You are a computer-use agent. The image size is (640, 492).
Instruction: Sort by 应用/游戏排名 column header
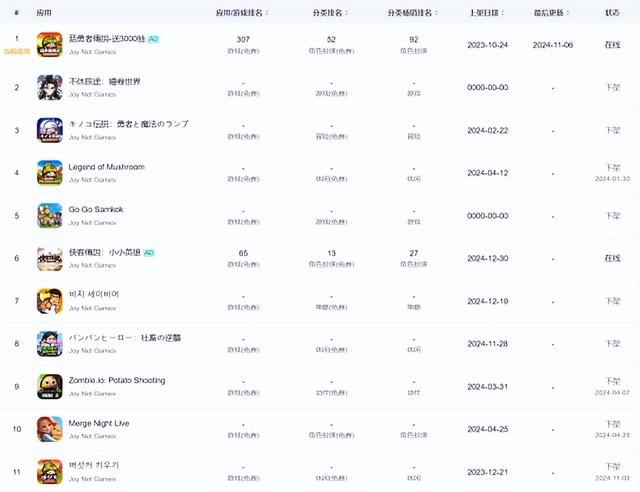[x=241, y=15]
